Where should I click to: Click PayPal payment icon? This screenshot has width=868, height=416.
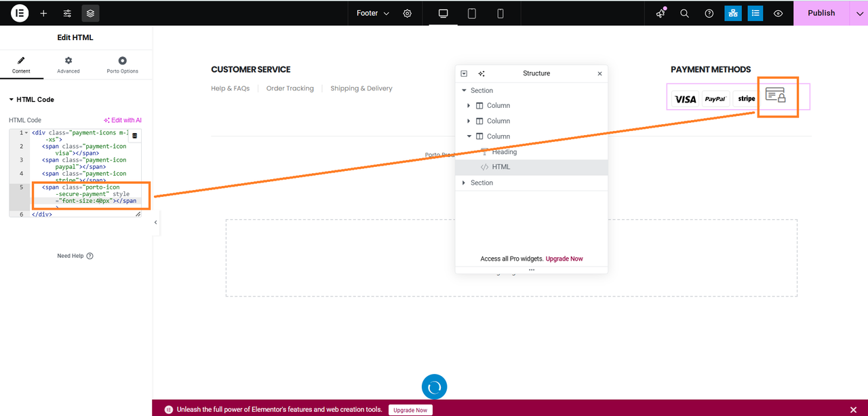[x=715, y=99]
